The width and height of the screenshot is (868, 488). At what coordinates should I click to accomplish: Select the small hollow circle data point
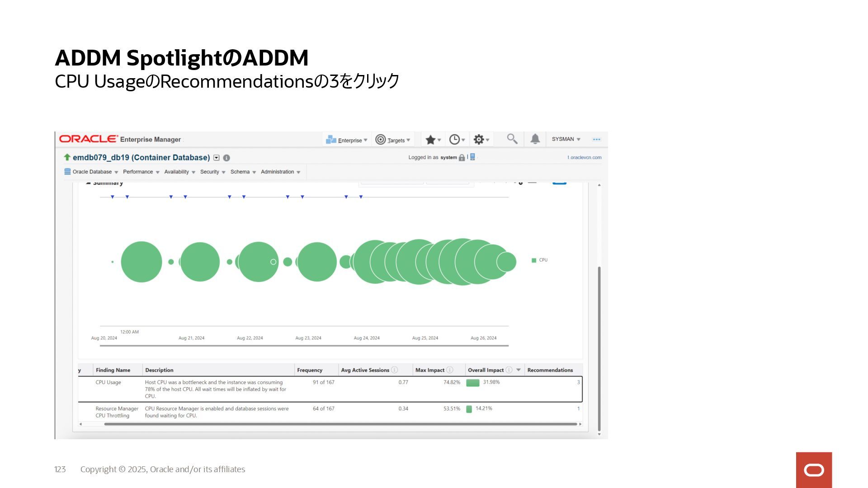coord(273,262)
